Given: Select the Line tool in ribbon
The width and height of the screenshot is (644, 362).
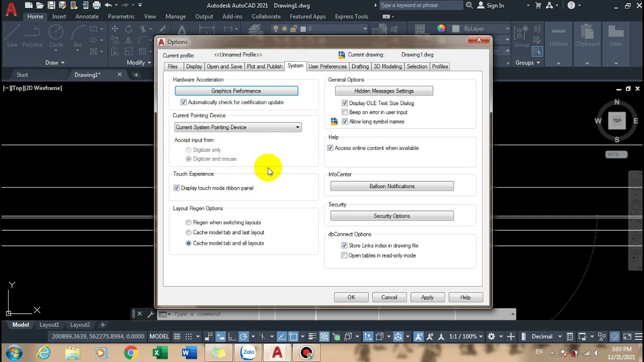Looking at the screenshot, I should point(12,37).
